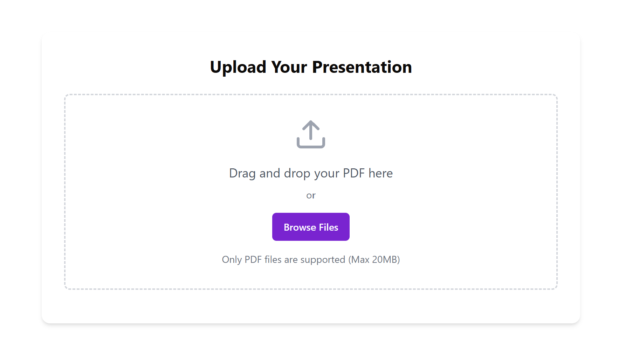The image size is (625, 364).
Task: Click the arrowhead tip of upload icon
Action: [311, 124]
